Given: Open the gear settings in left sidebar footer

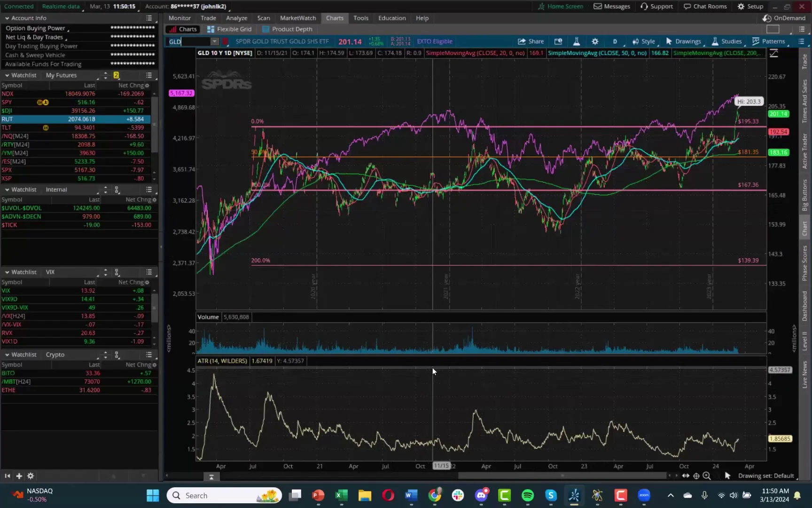Looking at the screenshot, I should [x=31, y=476].
